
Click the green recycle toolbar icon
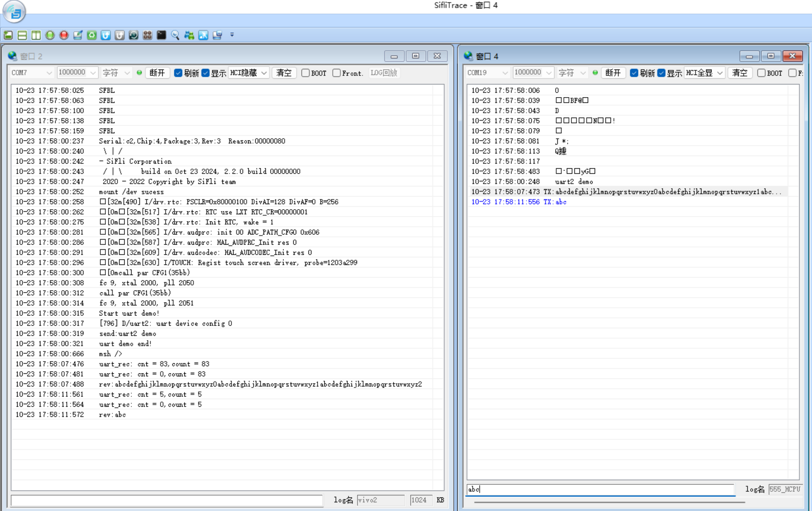(92, 35)
